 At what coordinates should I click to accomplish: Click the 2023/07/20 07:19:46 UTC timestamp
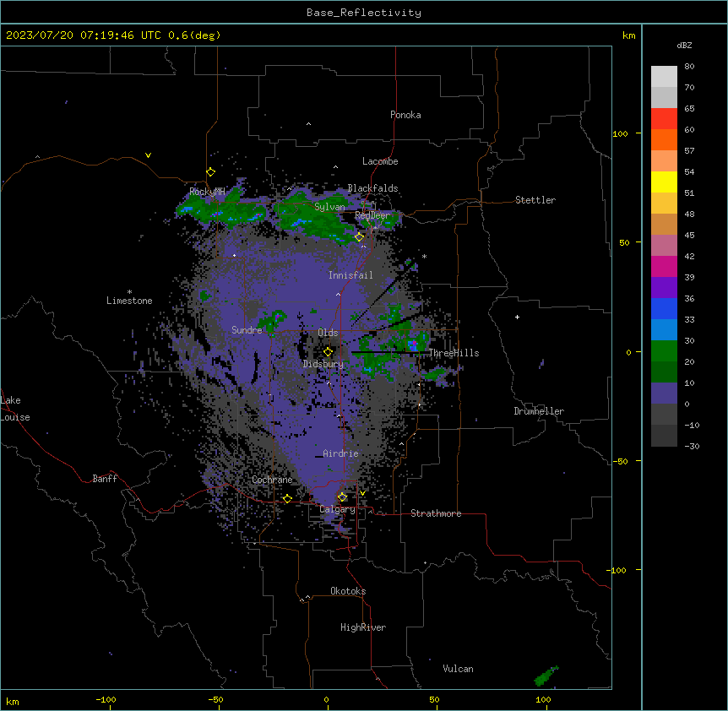(x=84, y=35)
